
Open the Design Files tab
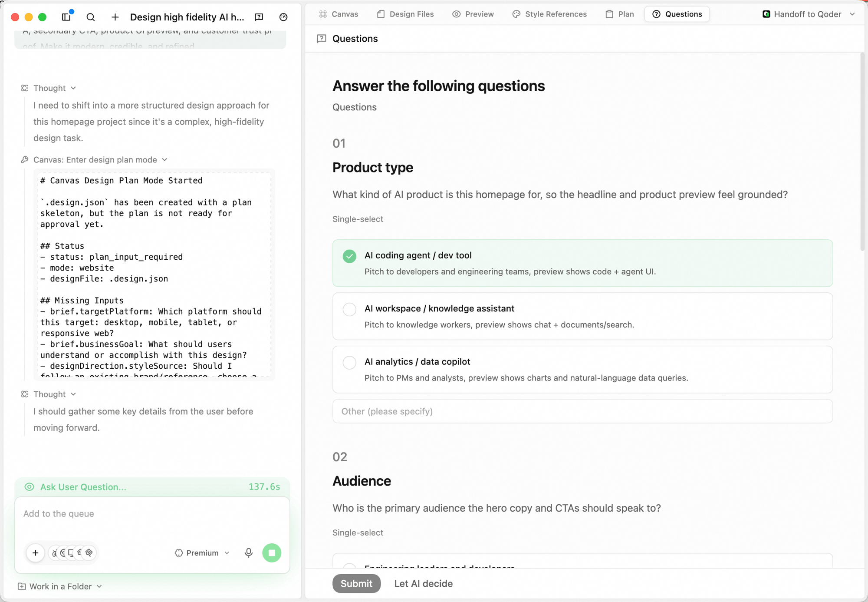[405, 14]
